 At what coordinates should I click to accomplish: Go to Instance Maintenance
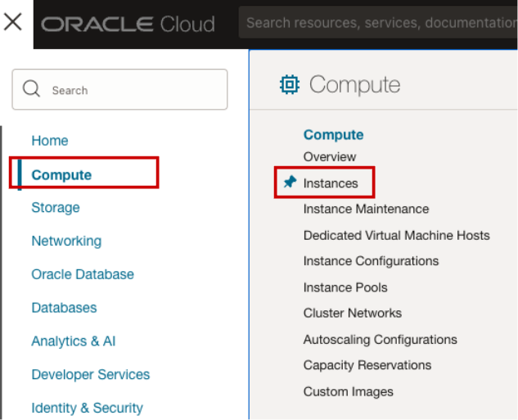pos(366,210)
